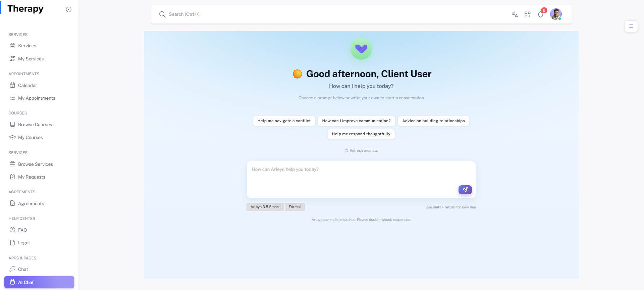Click the paper plane send button
The width and height of the screenshot is (644, 290).
click(x=465, y=190)
